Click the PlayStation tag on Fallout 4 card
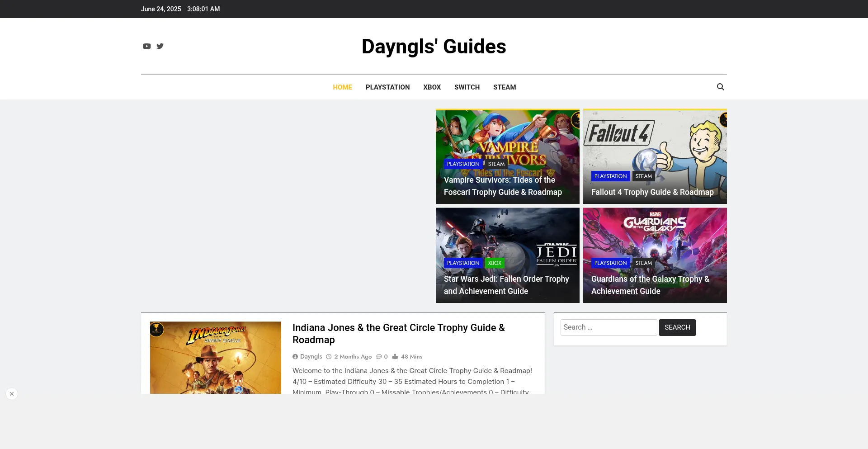 point(610,176)
